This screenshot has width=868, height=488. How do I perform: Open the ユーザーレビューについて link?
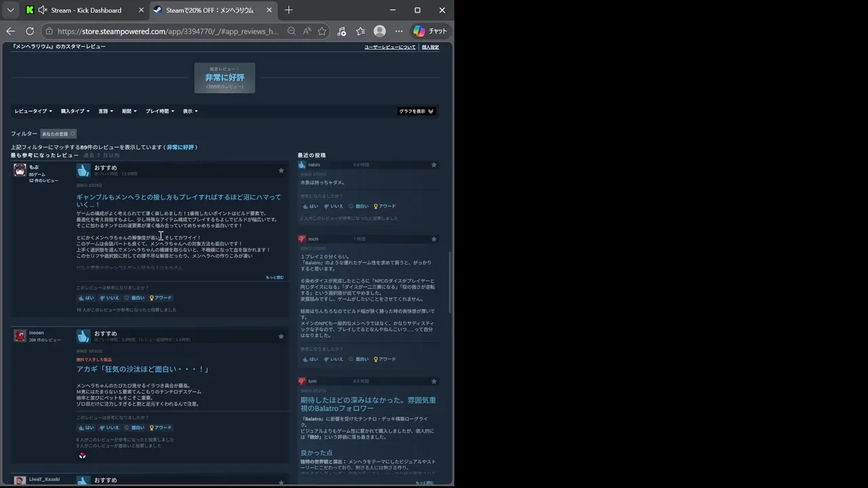390,47
